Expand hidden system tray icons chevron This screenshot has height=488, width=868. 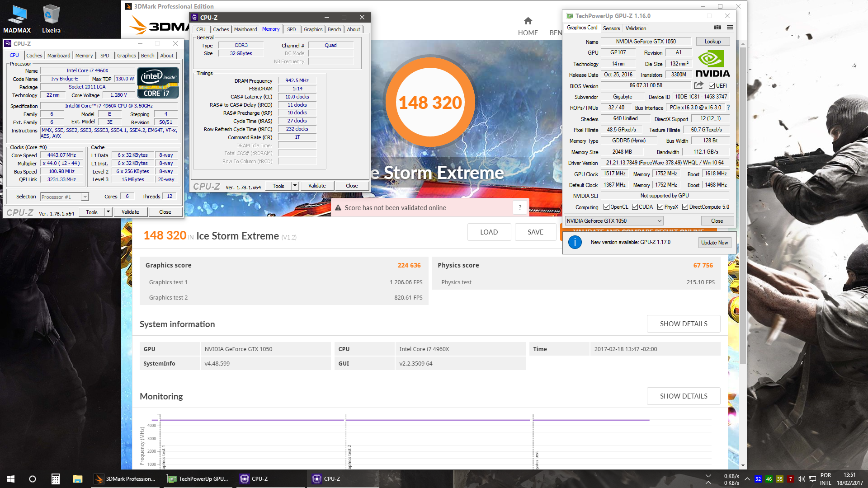747,479
